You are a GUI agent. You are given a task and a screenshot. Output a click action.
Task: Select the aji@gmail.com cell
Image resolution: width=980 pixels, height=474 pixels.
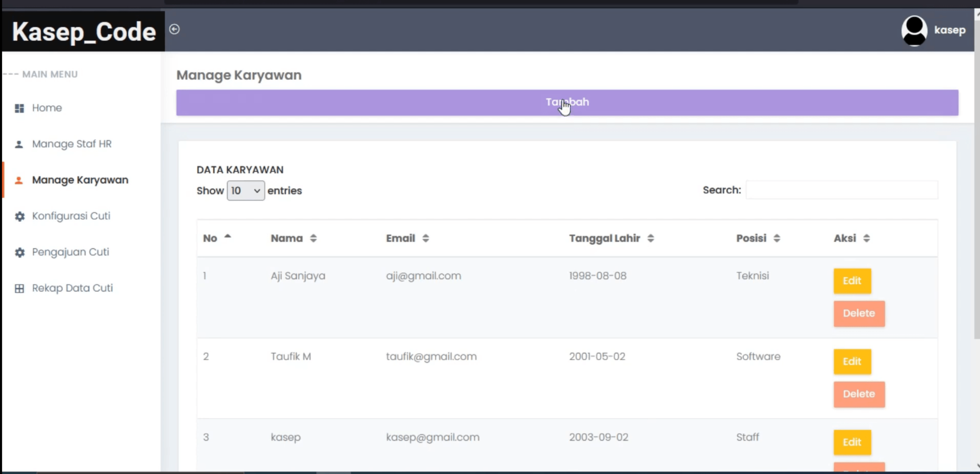[423, 276]
